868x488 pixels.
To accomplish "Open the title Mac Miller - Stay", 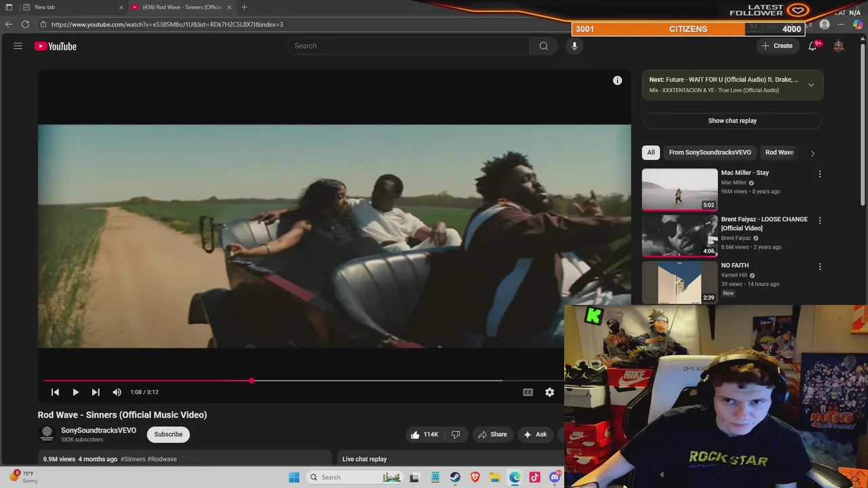I will click(x=745, y=173).
